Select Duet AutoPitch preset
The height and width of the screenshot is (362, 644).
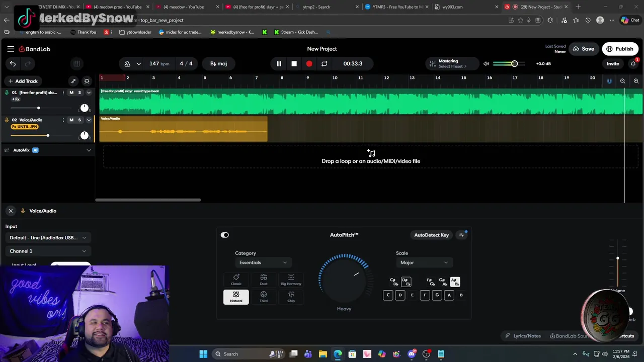264,280
